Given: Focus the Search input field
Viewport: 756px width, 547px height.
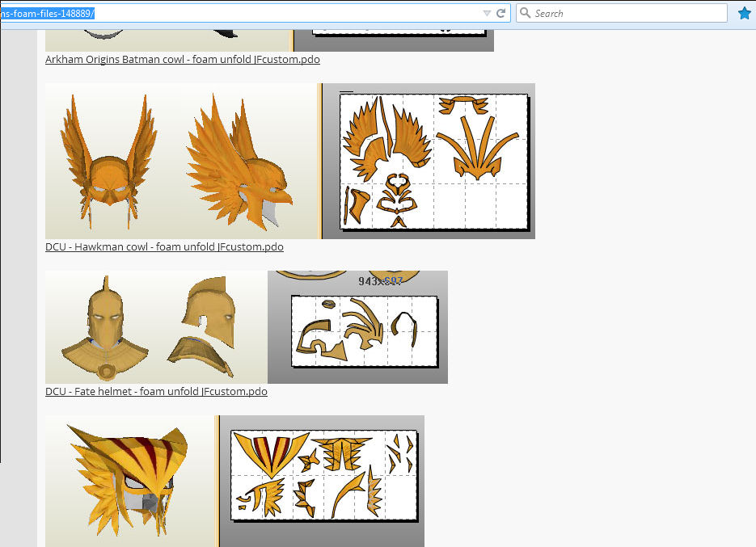Looking at the screenshot, I should pos(622,13).
